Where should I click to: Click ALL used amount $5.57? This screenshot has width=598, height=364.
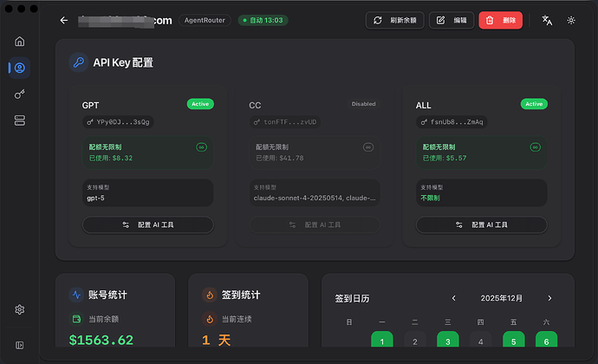456,158
